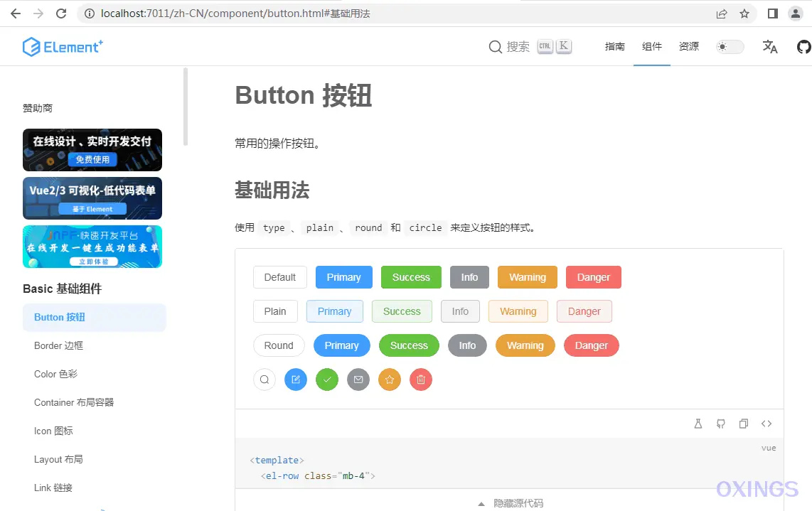Open demo in playground flask icon
This screenshot has width=812, height=511.
point(698,424)
